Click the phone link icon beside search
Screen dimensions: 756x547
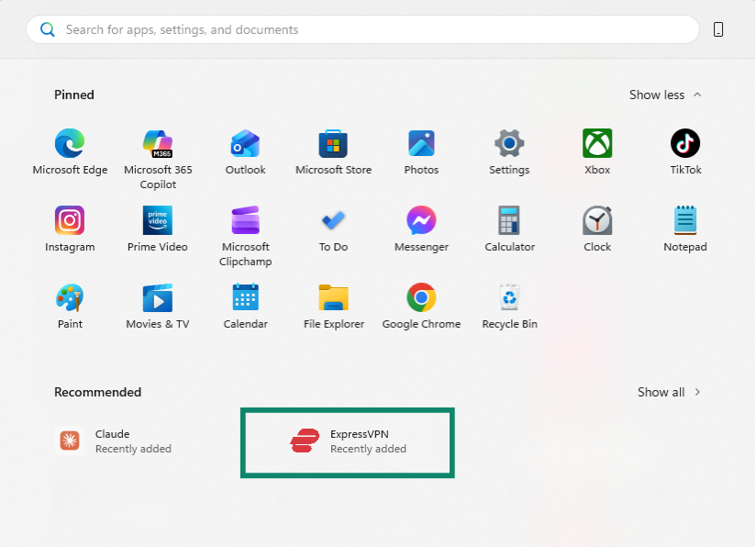click(718, 29)
